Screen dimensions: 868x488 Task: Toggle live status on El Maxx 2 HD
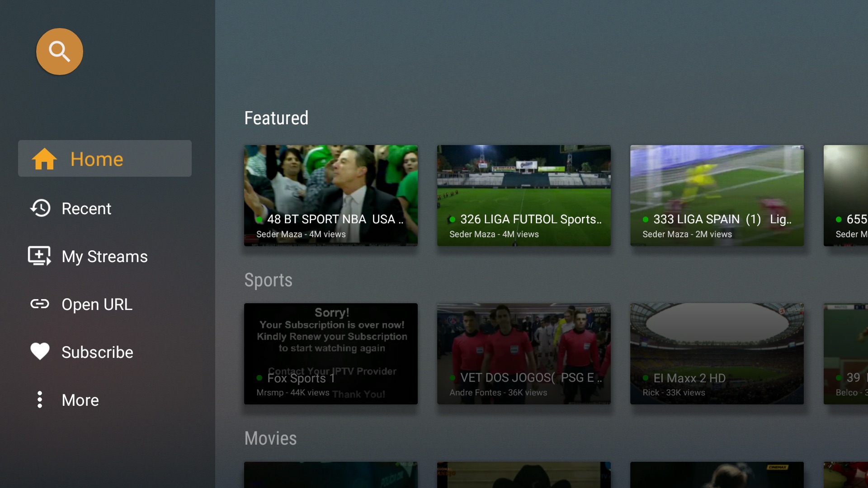(x=645, y=376)
